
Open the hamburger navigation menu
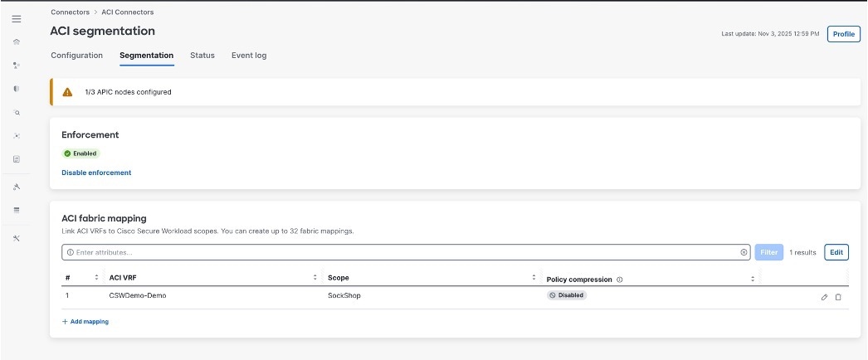[17, 19]
